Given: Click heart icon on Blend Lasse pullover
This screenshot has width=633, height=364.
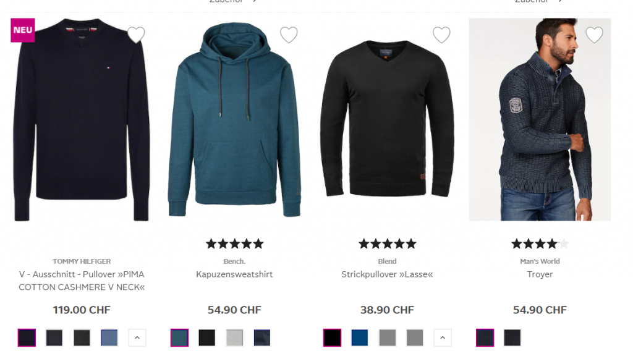Looking at the screenshot, I should click(441, 35).
